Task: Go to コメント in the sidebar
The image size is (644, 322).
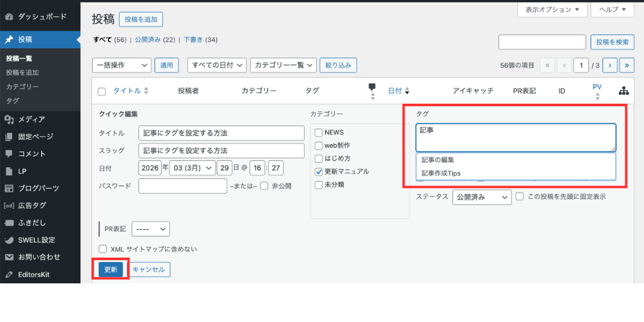Action: 31,154
